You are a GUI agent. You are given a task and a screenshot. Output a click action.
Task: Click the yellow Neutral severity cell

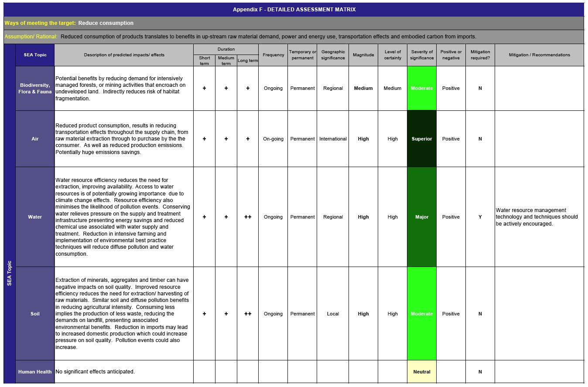coord(422,372)
